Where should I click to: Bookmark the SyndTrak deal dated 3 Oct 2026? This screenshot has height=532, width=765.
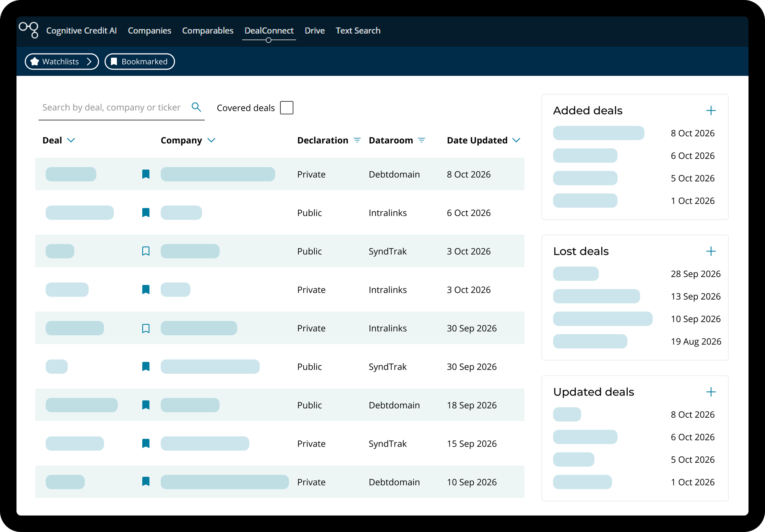(146, 251)
